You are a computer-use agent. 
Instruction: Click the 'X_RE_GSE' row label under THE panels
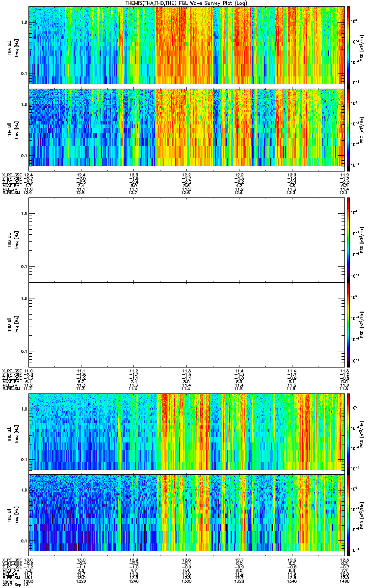pyautogui.click(x=12, y=560)
